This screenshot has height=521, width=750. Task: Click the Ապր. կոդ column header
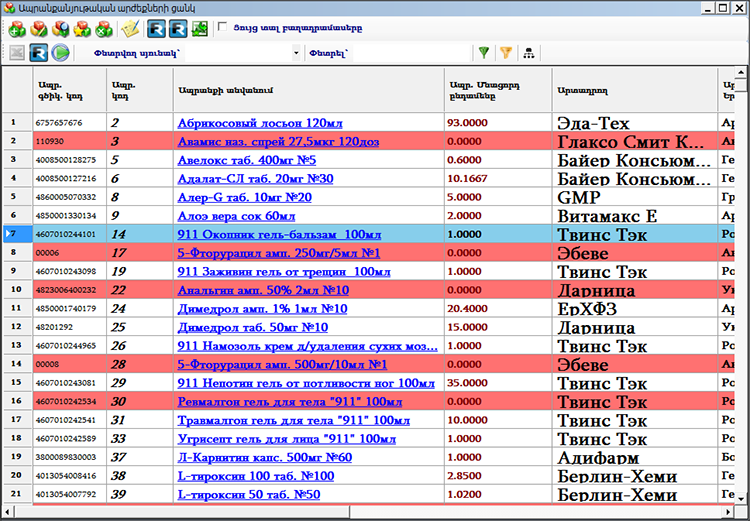(x=140, y=90)
